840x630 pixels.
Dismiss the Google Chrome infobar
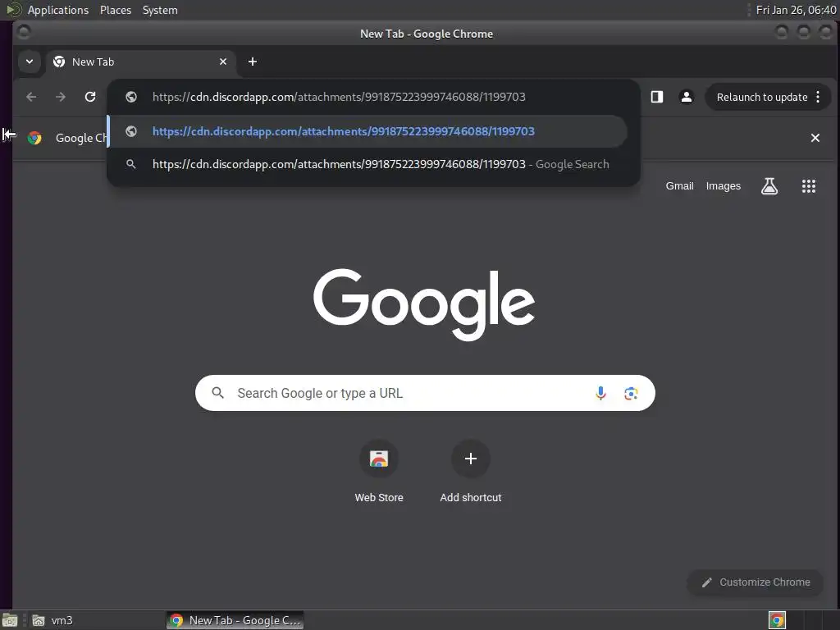coord(815,138)
